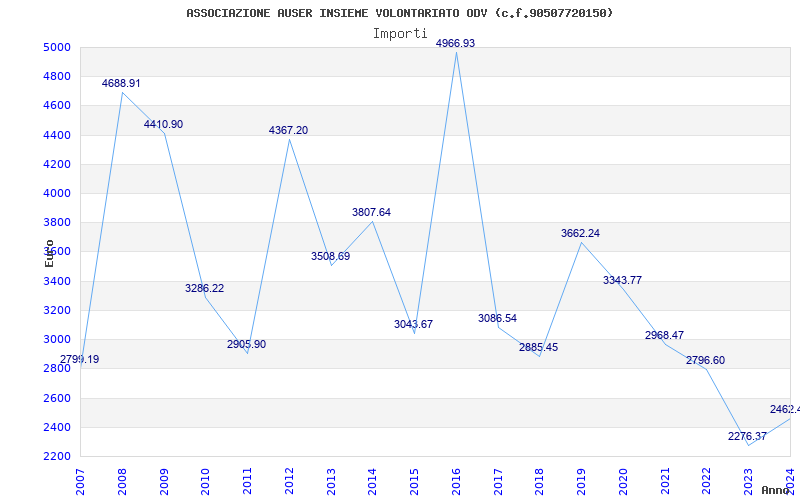Click the 2018 x-axis year label
This screenshot has height=500, width=800.
pyautogui.click(x=539, y=482)
